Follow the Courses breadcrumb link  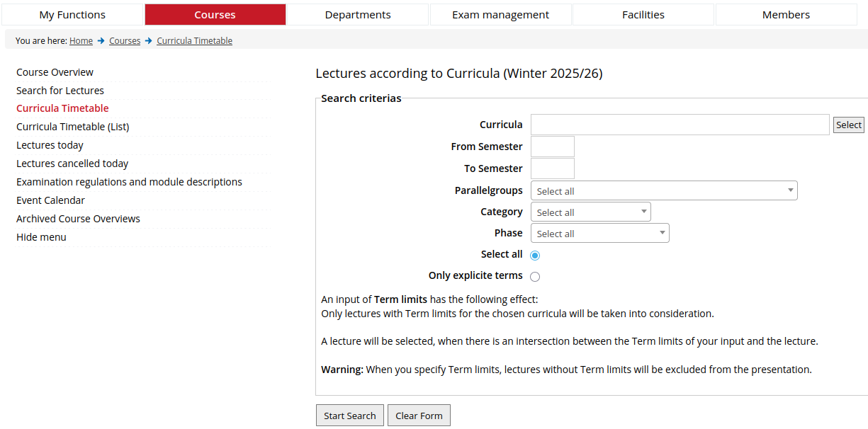pyautogui.click(x=125, y=40)
